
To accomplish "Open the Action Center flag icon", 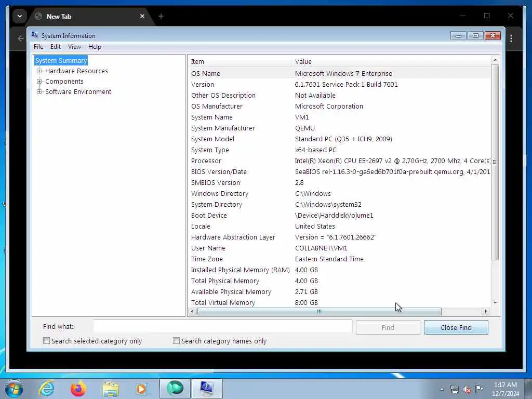I will tap(479, 389).
